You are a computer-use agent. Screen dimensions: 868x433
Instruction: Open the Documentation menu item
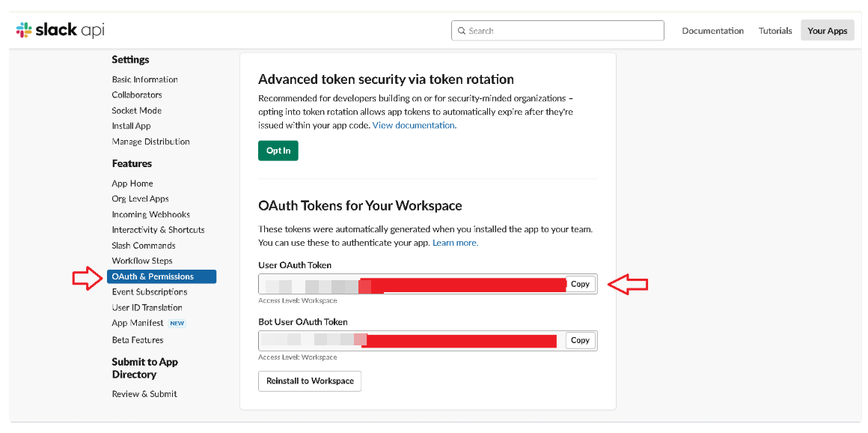click(x=712, y=31)
